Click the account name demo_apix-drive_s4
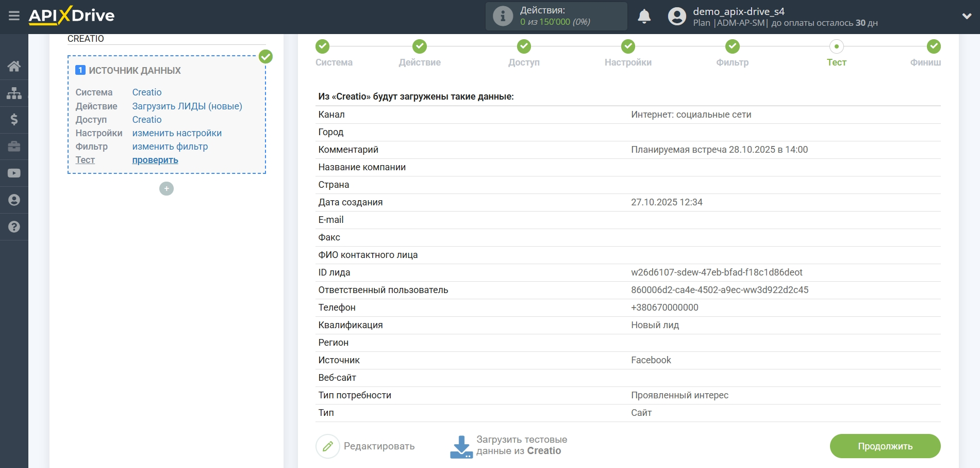 click(738, 11)
